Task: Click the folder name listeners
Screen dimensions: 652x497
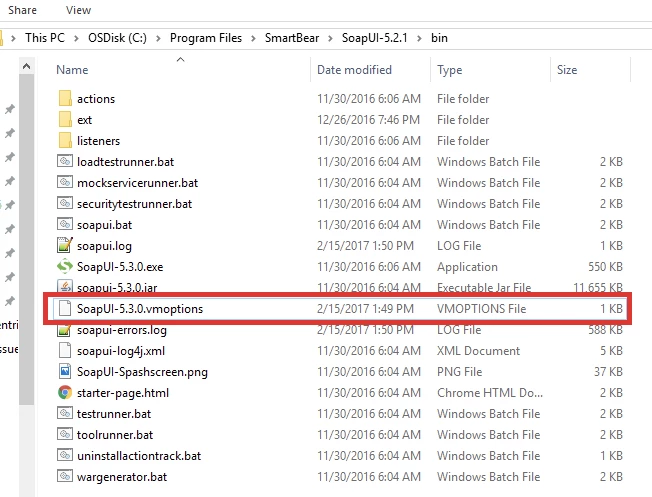Action: [x=98, y=141]
